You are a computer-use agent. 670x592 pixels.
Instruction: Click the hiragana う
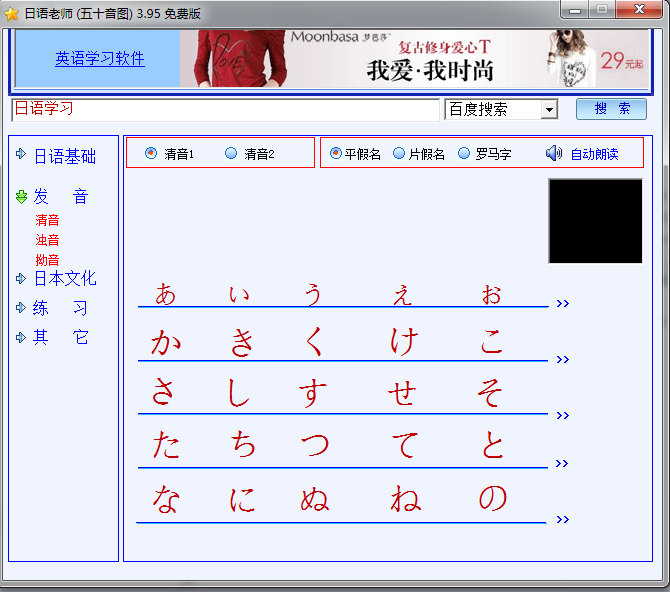[x=313, y=294]
